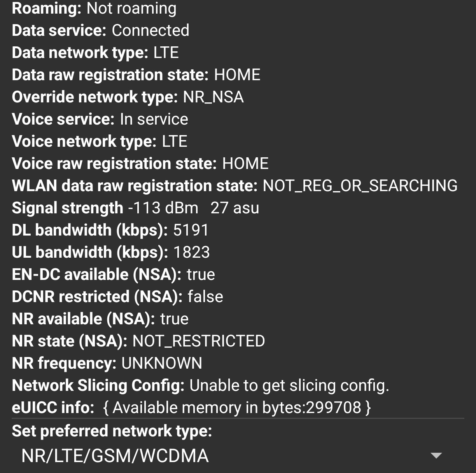This screenshot has height=473, width=476.
Task: Tap the eUICC info available memory line
Action: coord(191,408)
